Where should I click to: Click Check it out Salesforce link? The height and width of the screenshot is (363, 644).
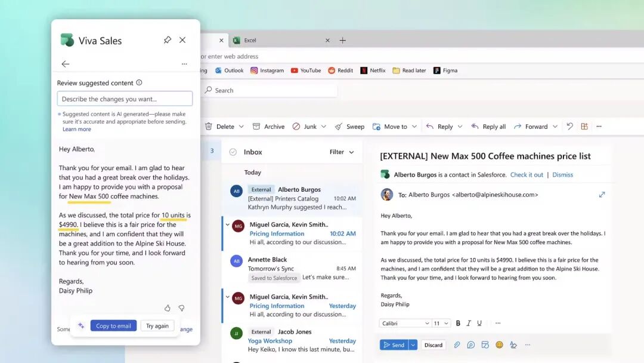point(527,175)
